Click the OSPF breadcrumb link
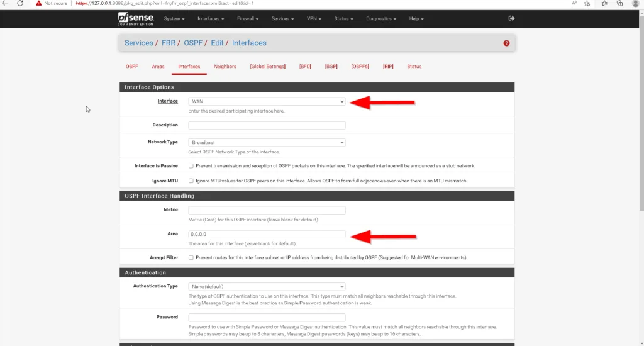 point(193,43)
